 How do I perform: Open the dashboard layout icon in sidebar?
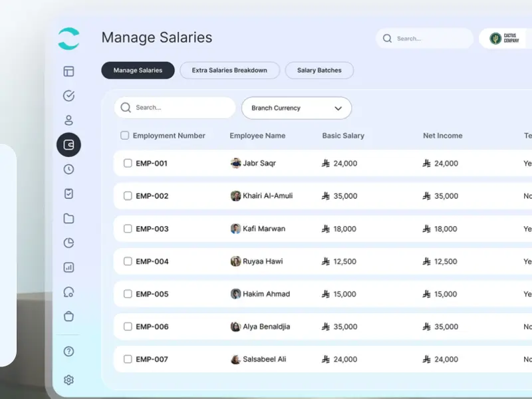click(68, 71)
